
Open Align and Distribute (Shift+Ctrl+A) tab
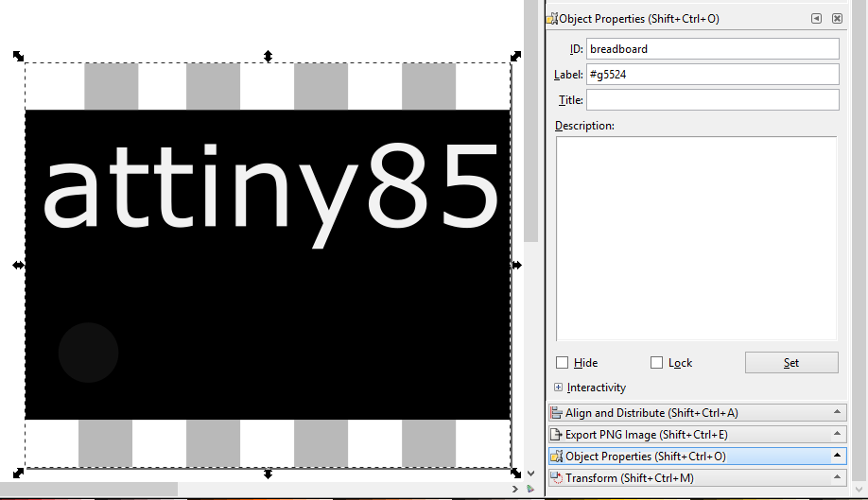698,413
